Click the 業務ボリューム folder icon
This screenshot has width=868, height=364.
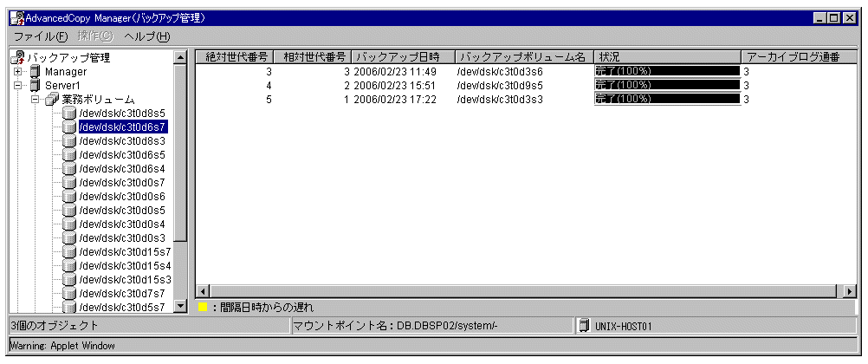click(x=53, y=100)
